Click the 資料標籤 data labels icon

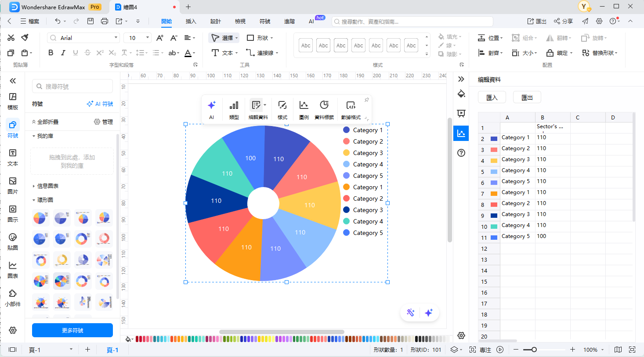[325, 105]
